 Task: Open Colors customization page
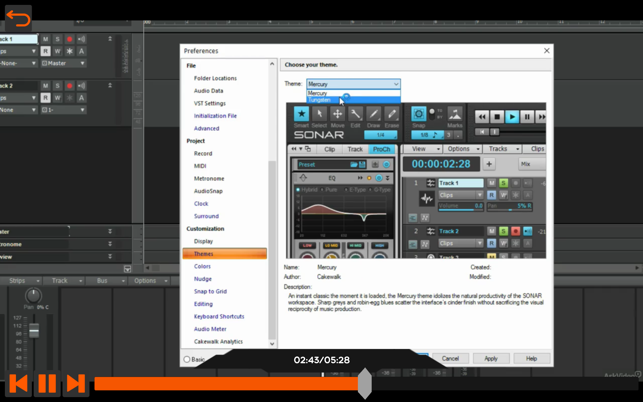tap(202, 266)
